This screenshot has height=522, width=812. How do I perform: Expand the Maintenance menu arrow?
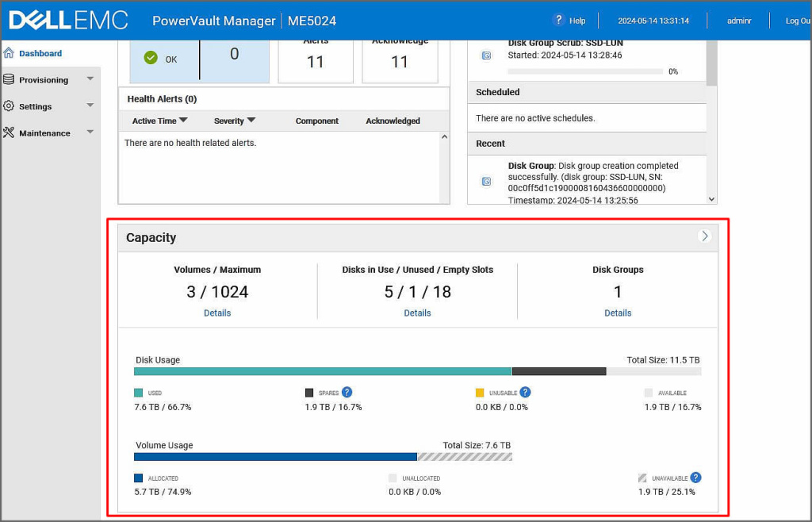[90, 132]
